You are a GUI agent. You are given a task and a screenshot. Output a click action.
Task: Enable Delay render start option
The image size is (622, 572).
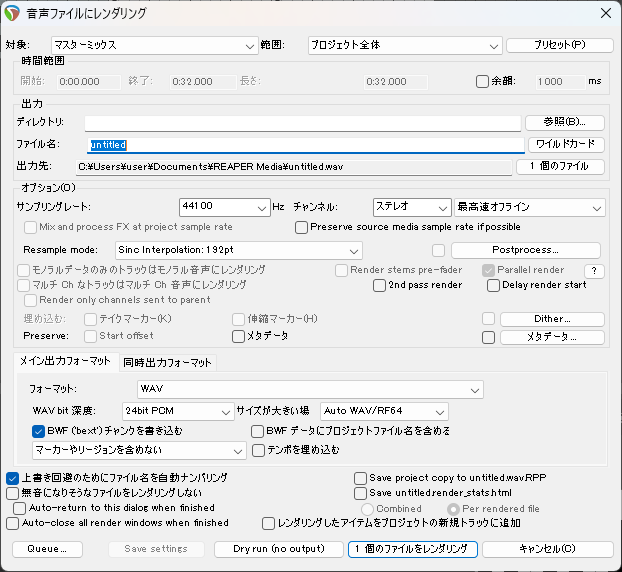[494, 285]
